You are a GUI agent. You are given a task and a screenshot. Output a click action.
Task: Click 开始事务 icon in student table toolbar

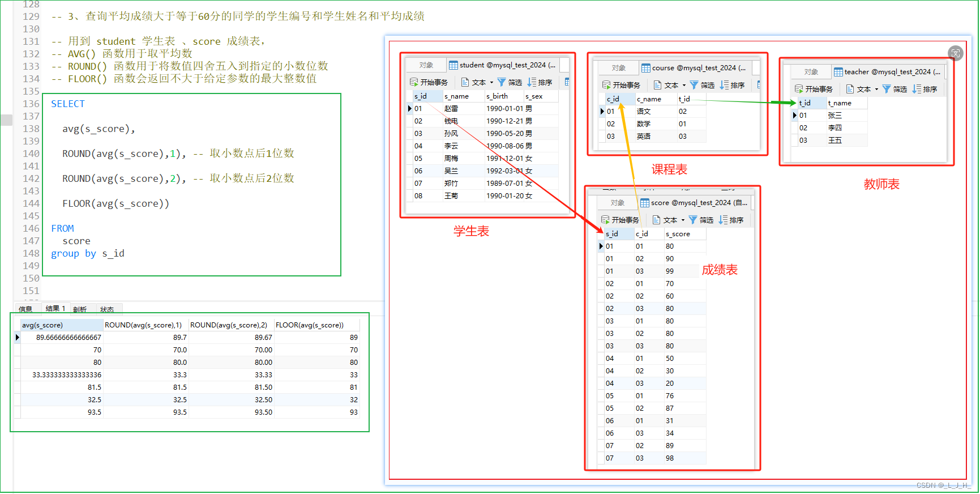414,82
